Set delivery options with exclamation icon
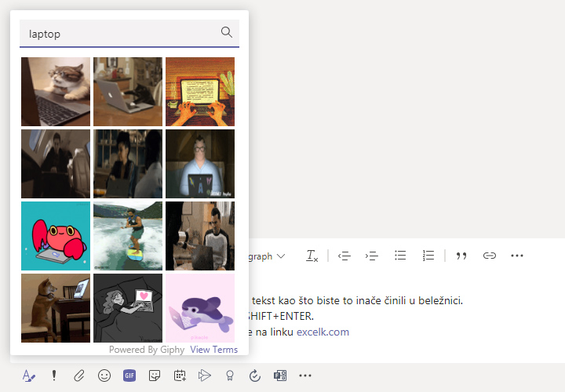 coord(54,376)
